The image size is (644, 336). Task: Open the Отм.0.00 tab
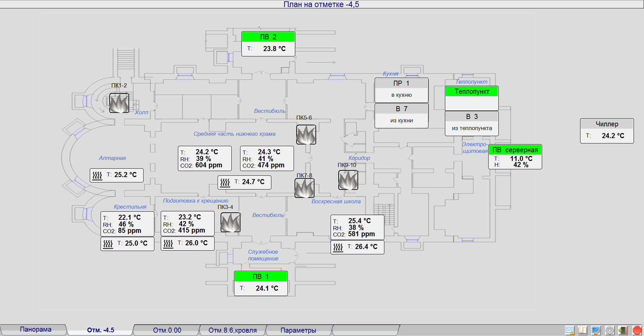(x=167, y=330)
